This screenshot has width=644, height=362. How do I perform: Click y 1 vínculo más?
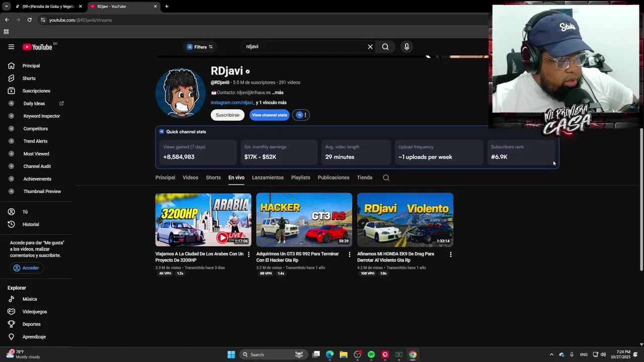pyautogui.click(x=271, y=103)
